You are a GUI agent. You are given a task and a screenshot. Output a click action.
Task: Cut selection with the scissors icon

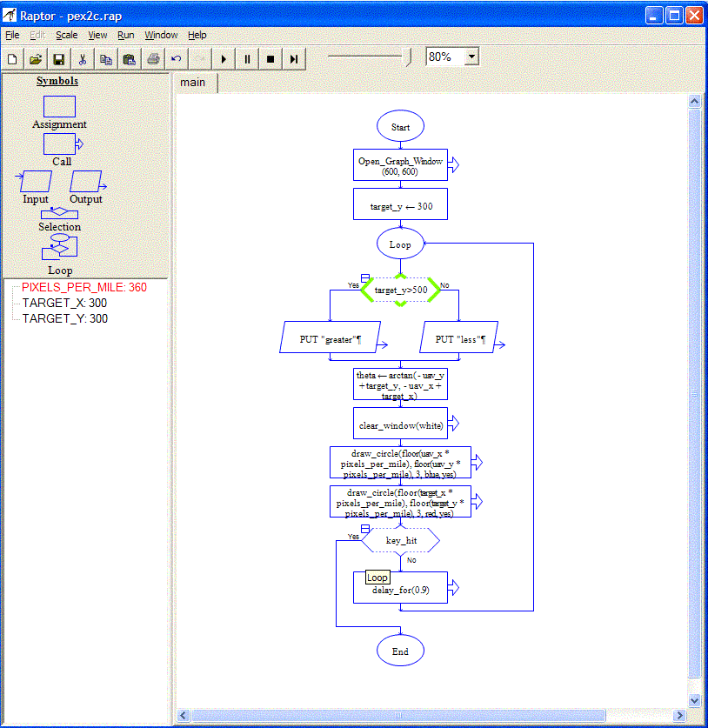tap(83, 59)
